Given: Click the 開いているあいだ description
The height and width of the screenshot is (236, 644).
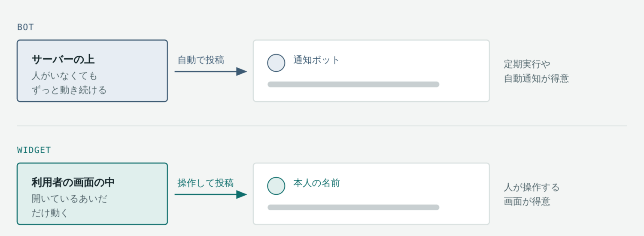Looking at the screenshot, I should pyautogui.click(x=69, y=199).
